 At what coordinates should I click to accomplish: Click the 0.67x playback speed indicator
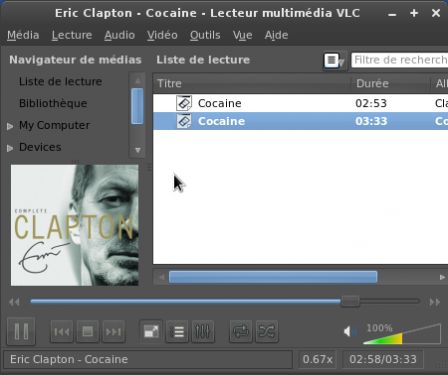click(x=317, y=359)
